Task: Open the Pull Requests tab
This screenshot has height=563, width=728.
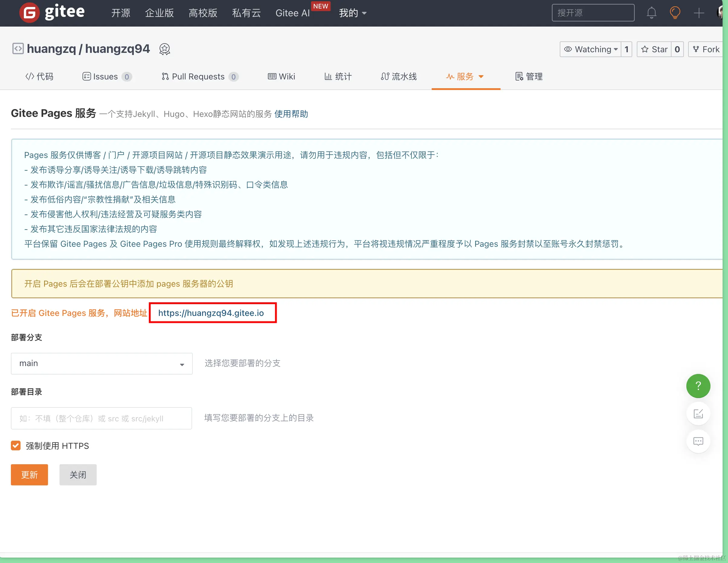Action: [200, 77]
